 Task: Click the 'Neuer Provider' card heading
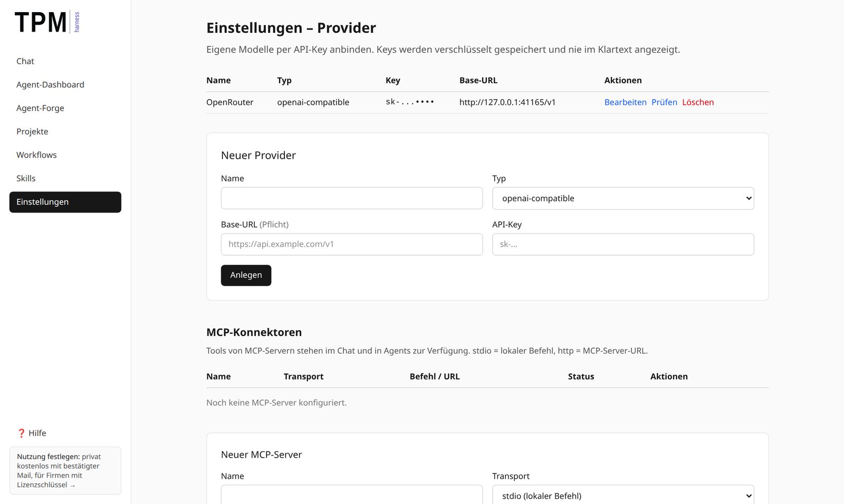(258, 155)
